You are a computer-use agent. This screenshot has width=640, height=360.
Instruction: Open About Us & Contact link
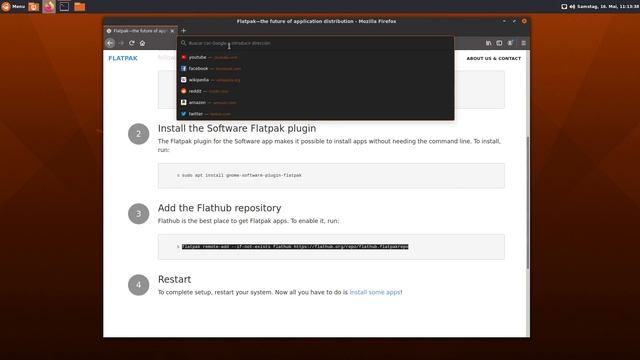click(493, 58)
